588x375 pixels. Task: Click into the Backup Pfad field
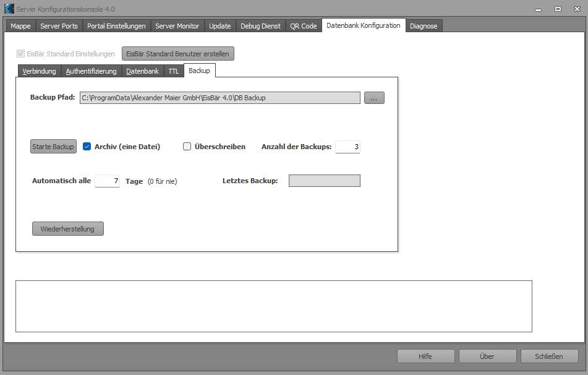point(219,98)
